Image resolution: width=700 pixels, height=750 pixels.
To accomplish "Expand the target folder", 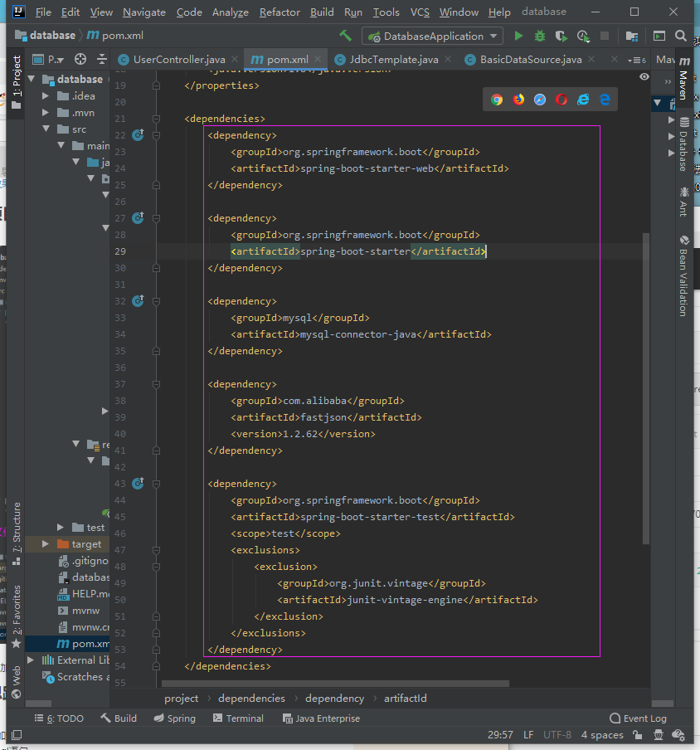I will point(46,544).
